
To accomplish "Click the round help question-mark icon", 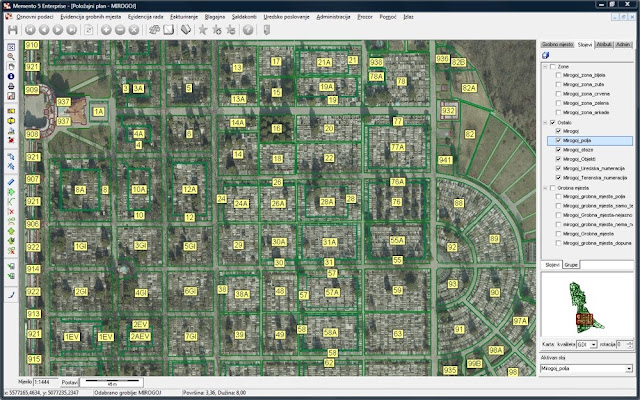I will [248, 30].
